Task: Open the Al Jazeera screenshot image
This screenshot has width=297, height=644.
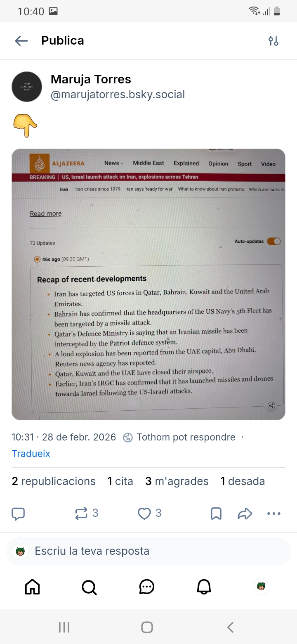Action: [x=148, y=284]
